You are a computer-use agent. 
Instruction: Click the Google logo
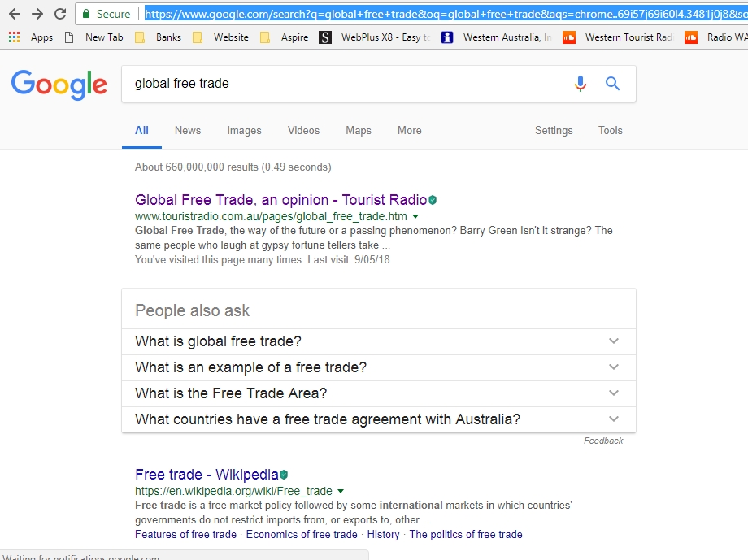59,85
